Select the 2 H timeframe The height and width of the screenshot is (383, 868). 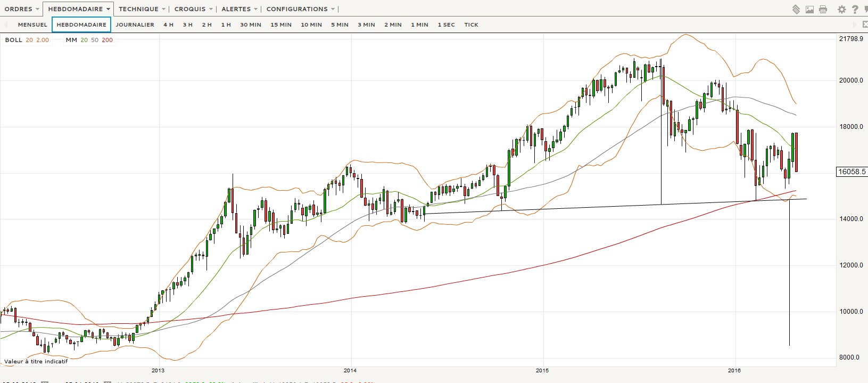pos(206,25)
